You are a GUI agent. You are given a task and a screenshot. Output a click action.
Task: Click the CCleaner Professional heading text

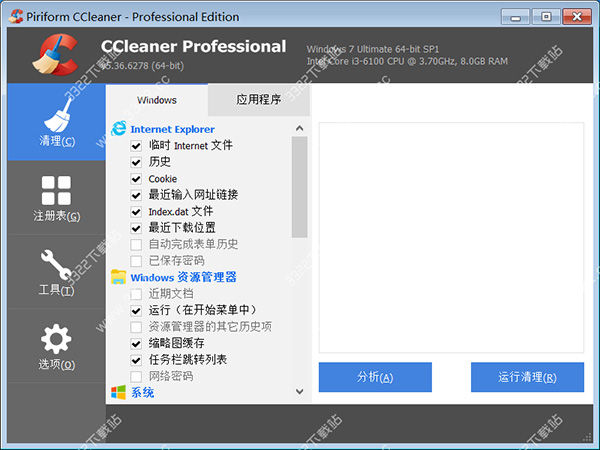point(194,46)
